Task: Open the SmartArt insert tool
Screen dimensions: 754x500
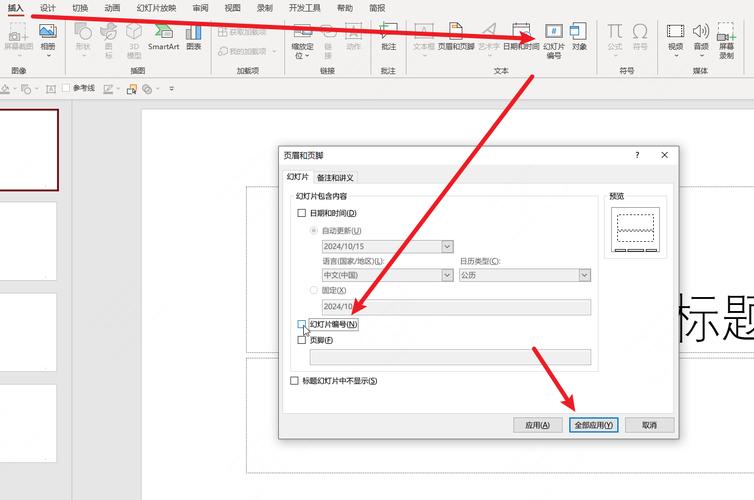Action: (164, 37)
